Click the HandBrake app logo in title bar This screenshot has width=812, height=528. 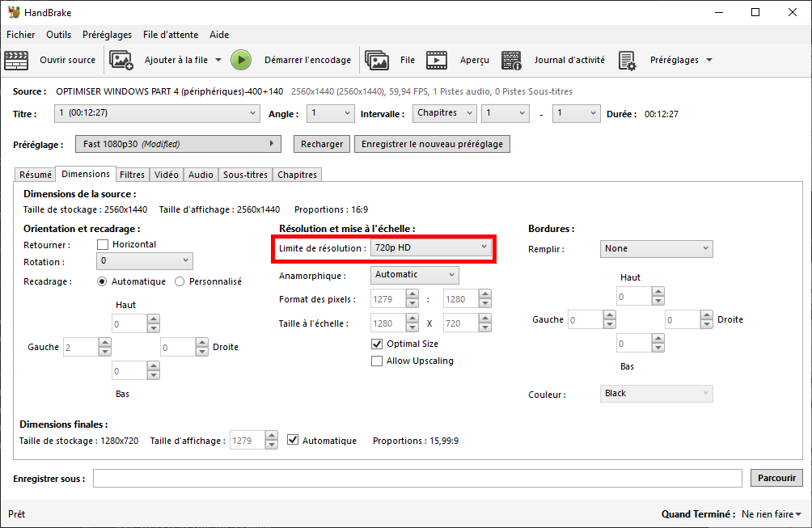(x=14, y=12)
